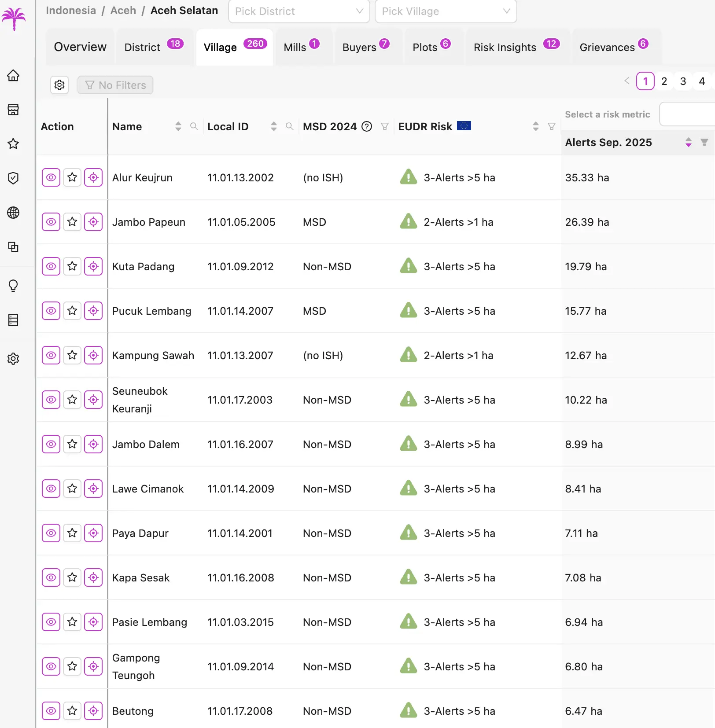The image size is (715, 728).
Task: Click the lightbulb insights icon in the sidebar
Action: pyautogui.click(x=13, y=285)
